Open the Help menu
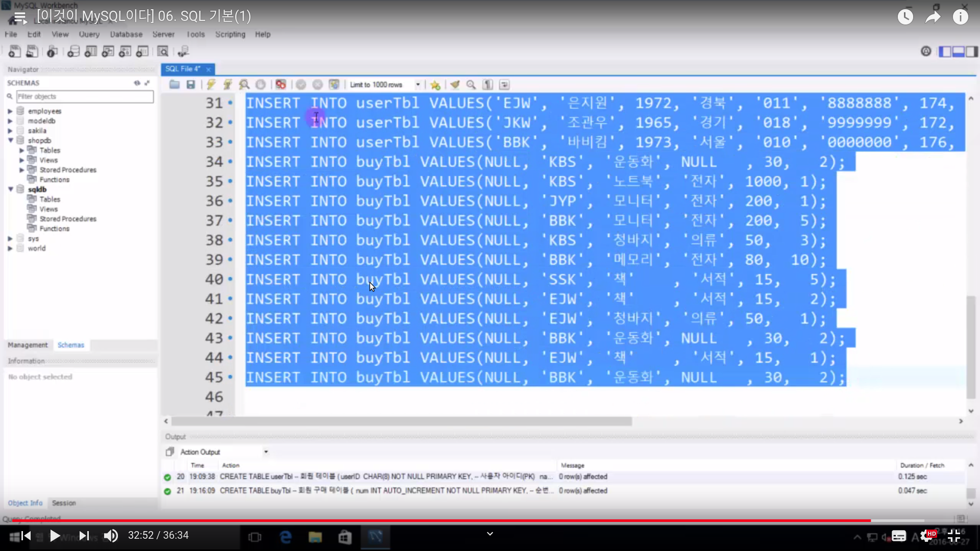 coord(263,34)
